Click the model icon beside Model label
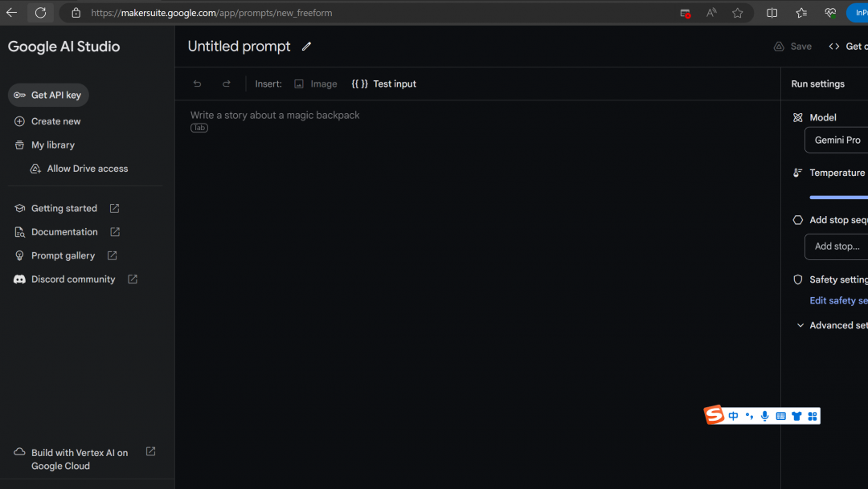Image resolution: width=868 pixels, height=489 pixels. (798, 117)
